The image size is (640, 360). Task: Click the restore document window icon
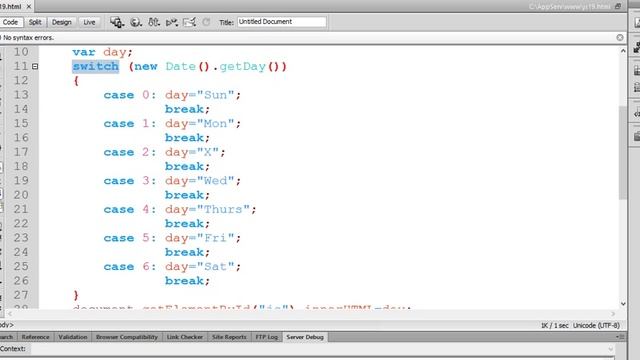[618, 7]
